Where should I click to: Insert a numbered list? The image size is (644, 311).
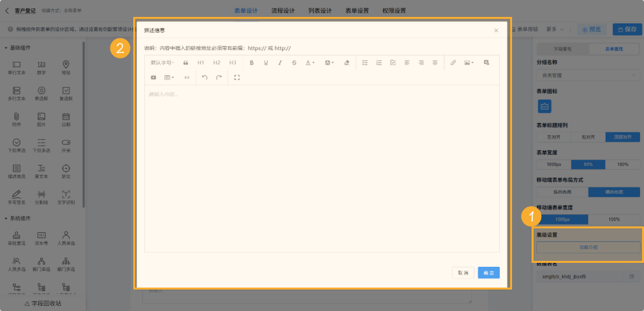point(379,62)
